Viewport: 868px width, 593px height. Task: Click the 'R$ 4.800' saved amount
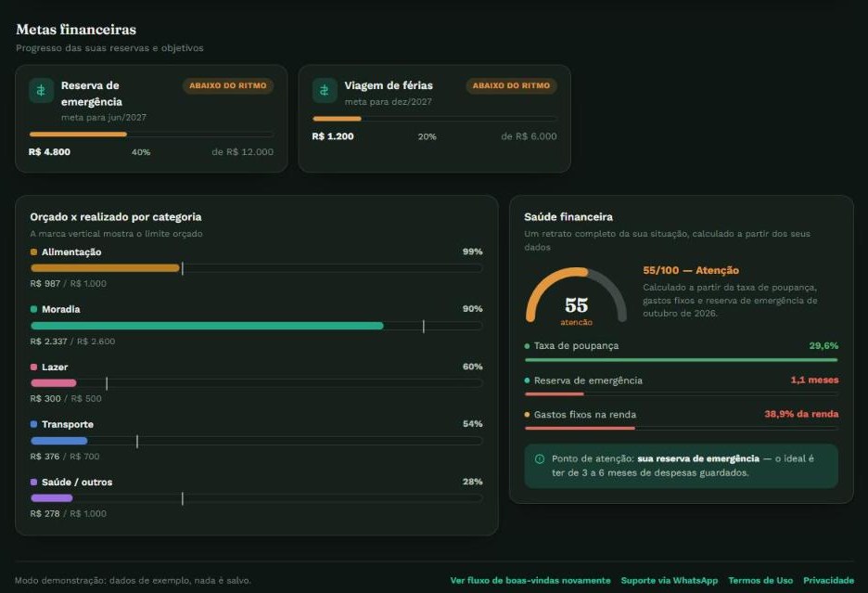point(49,152)
